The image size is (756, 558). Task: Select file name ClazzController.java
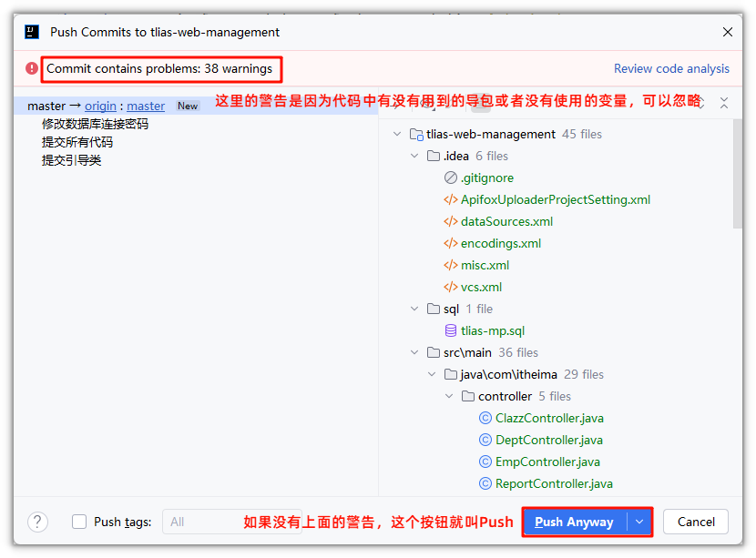pos(549,418)
